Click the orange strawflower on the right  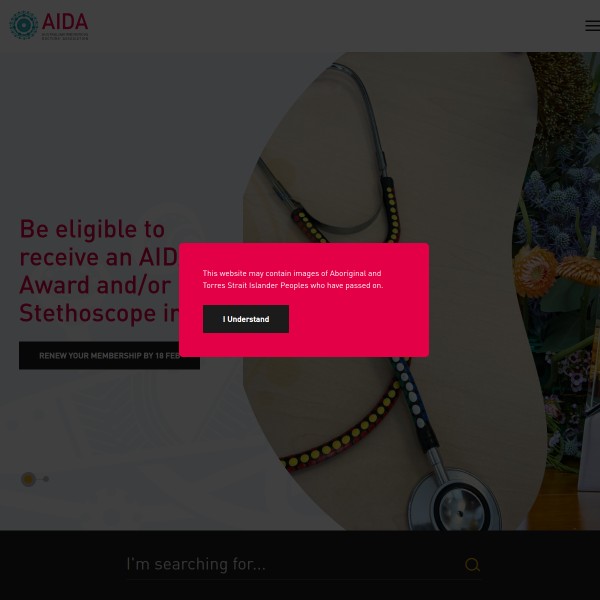click(x=534, y=271)
